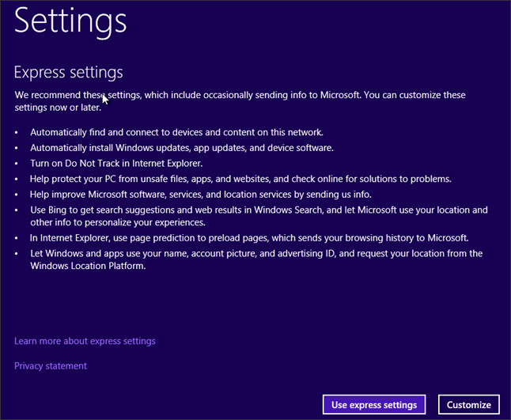Screen dimensions: 511x420
Task: Select the 'Automatically find and connect to devices' line
Action: coord(176,132)
